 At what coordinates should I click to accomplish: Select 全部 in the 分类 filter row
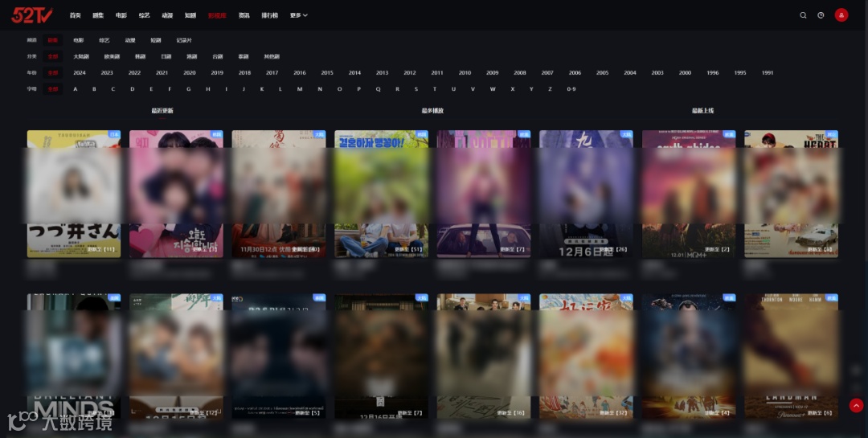click(52, 56)
